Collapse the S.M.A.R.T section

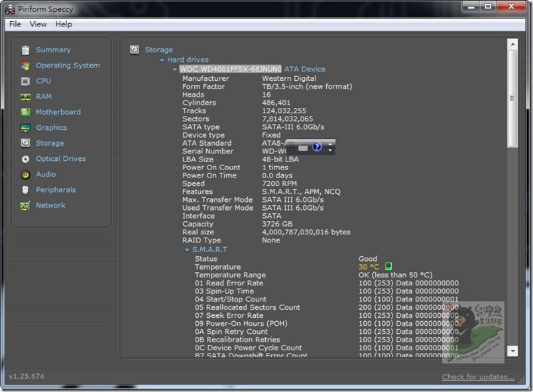(x=187, y=250)
